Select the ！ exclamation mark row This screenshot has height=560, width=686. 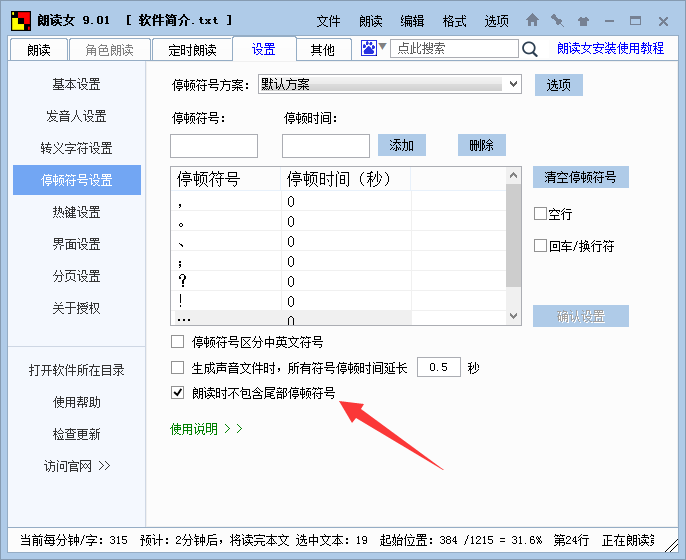click(339, 301)
